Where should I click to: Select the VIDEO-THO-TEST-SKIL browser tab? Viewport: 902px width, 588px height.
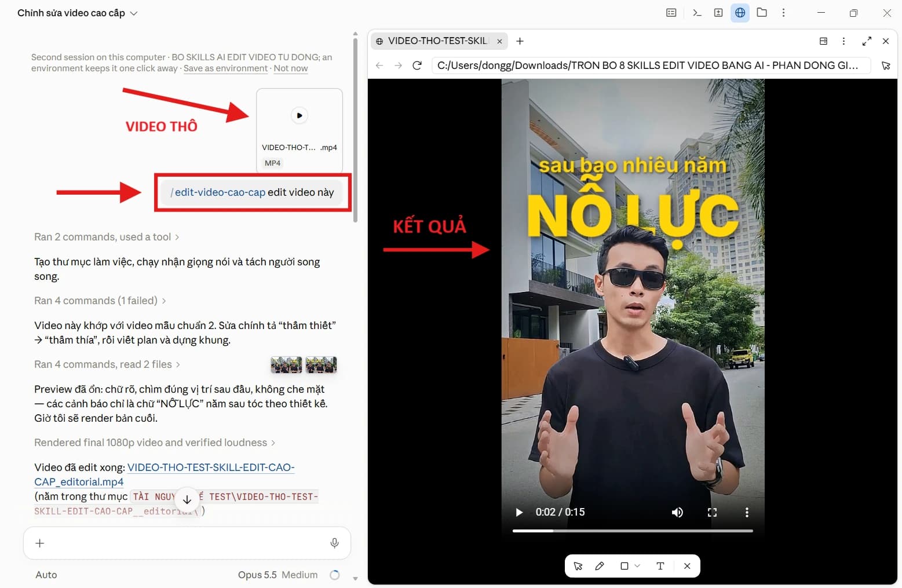[x=438, y=41]
